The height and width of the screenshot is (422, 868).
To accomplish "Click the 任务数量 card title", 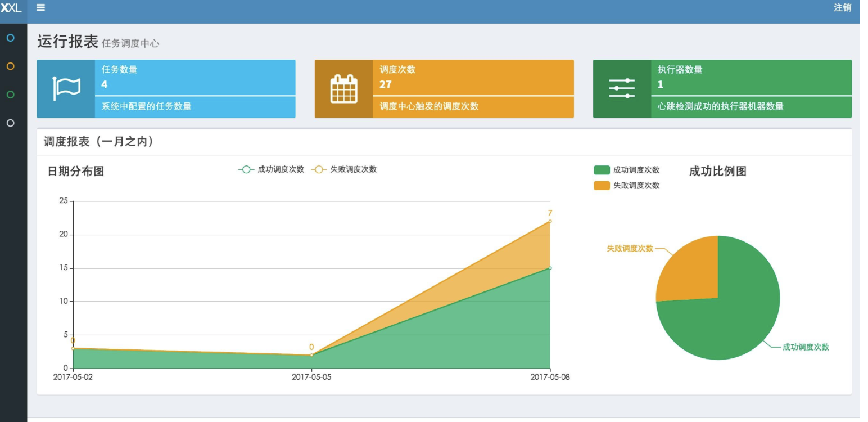I will [119, 69].
